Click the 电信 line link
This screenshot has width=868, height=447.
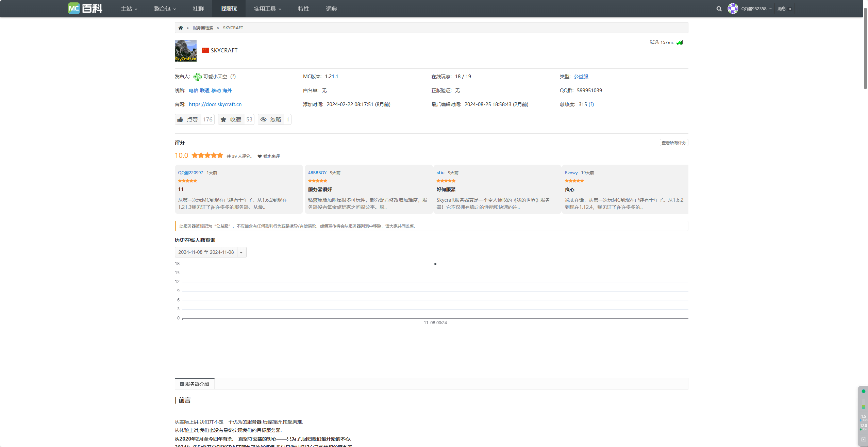(x=194, y=90)
